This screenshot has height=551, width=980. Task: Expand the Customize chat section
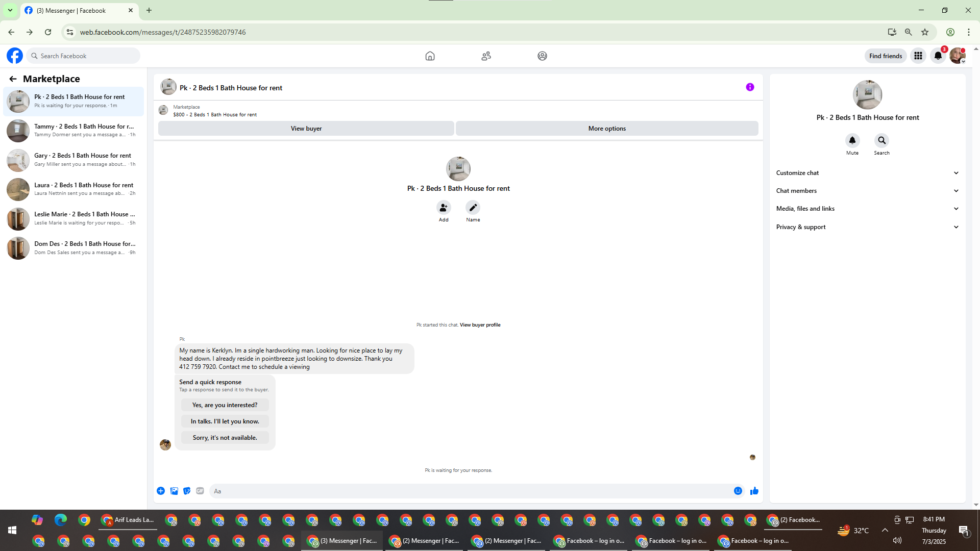tap(867, 173)
